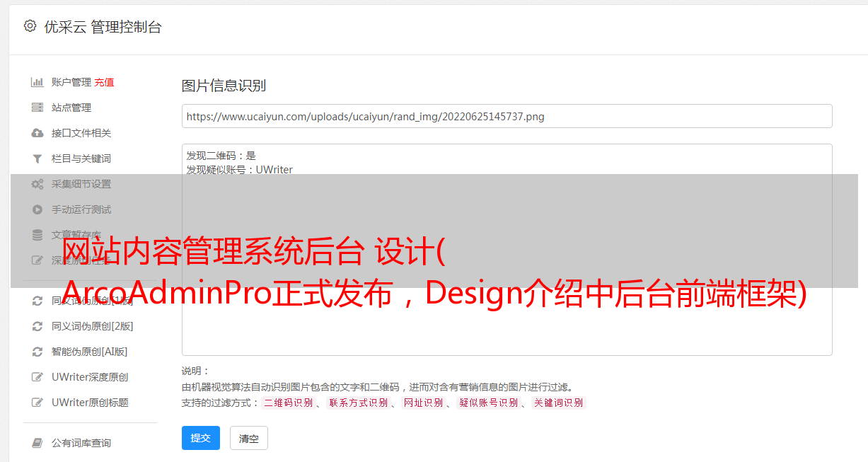The width and height of the screenshot is (868, 462).
Task: Click the funnel icon beside 栏目与关键词
Action: pyautogui.click(x=37, y=158)
